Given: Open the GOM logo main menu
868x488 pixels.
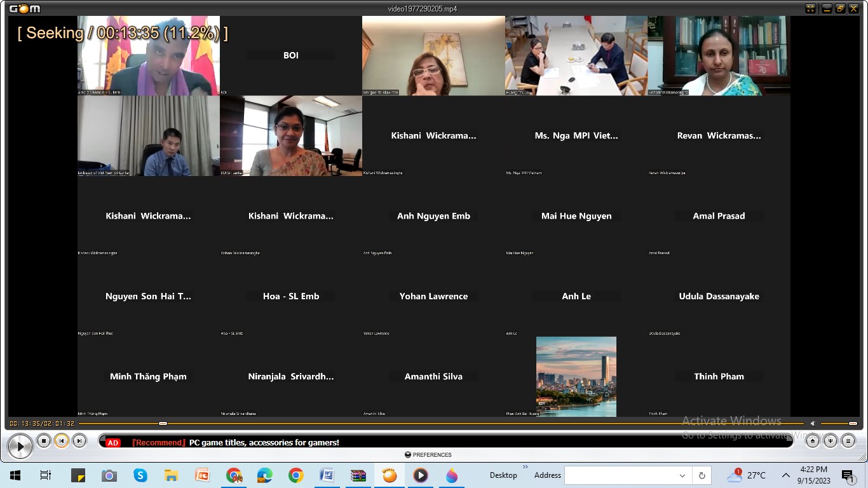Looking at the screenshot, I should [25, 8].
